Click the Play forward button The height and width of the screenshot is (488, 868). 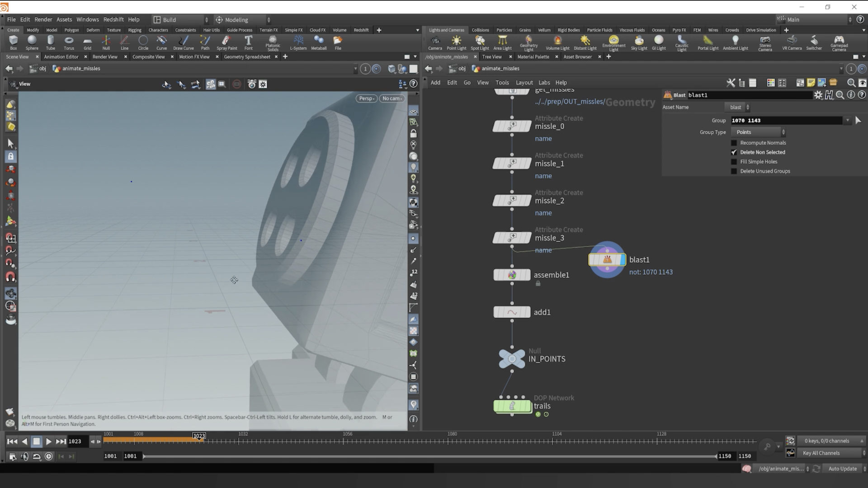click(x=48, y=441)
